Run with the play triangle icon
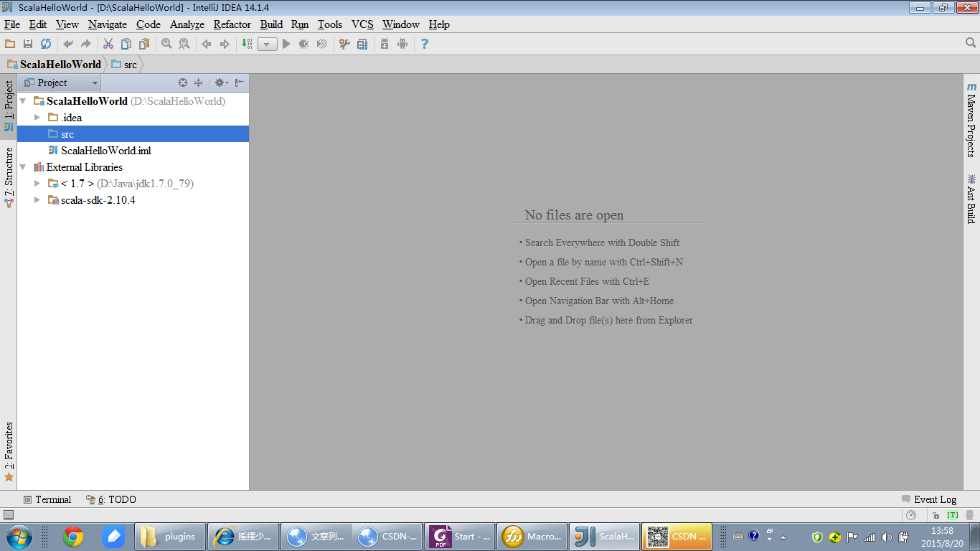Screen dimensions: 980x551 coord(286,44)
